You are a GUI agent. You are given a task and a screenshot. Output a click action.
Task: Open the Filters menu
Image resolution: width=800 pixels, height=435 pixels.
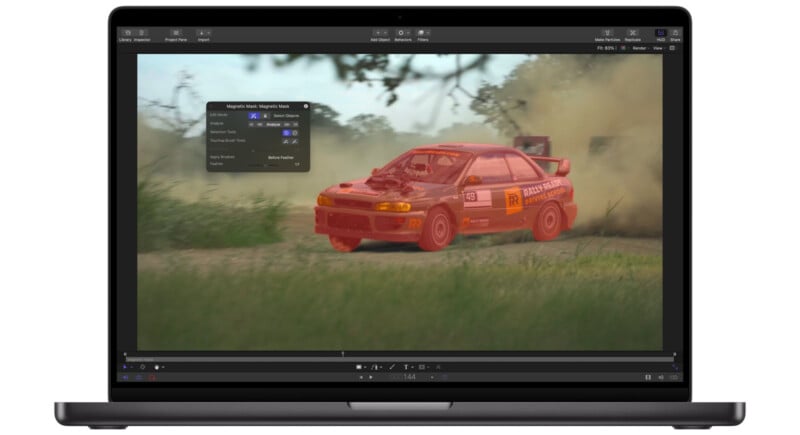tap(423, 35)
